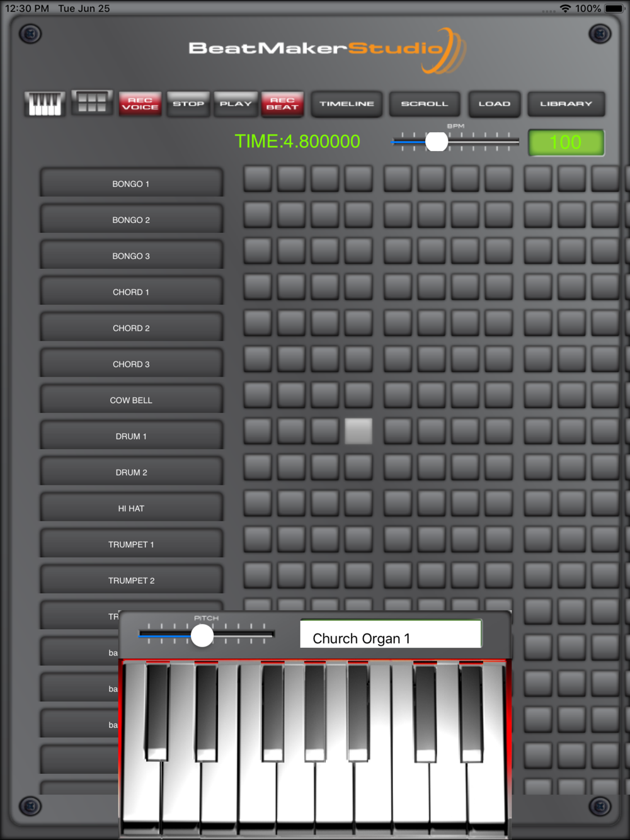
Task: Toggle step 2 in the BONGO 3 row
Action: click(291, 251)
